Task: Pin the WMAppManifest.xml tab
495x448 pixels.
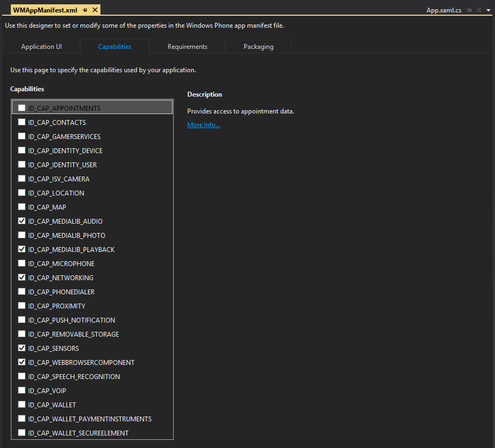Action: click(85, 10)
